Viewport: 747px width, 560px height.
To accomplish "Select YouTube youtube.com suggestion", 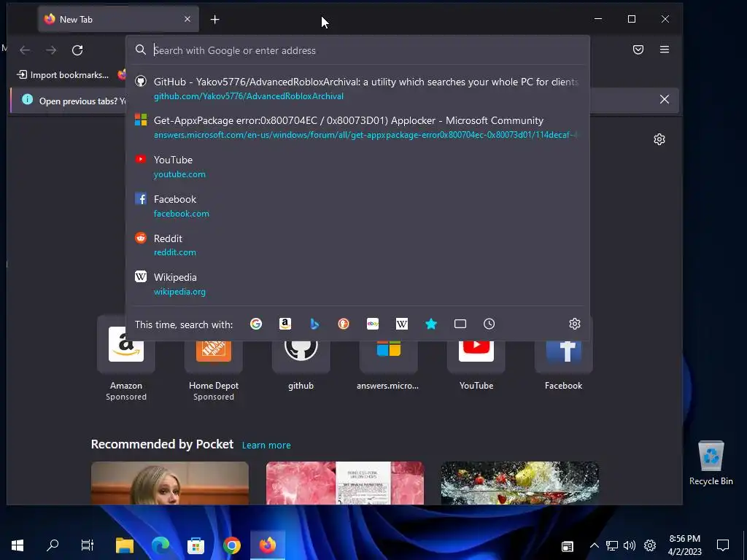I will [357, 167].
